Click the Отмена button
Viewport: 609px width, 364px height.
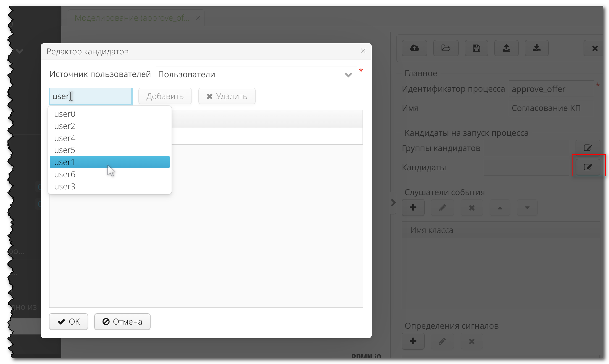(122, 322)
